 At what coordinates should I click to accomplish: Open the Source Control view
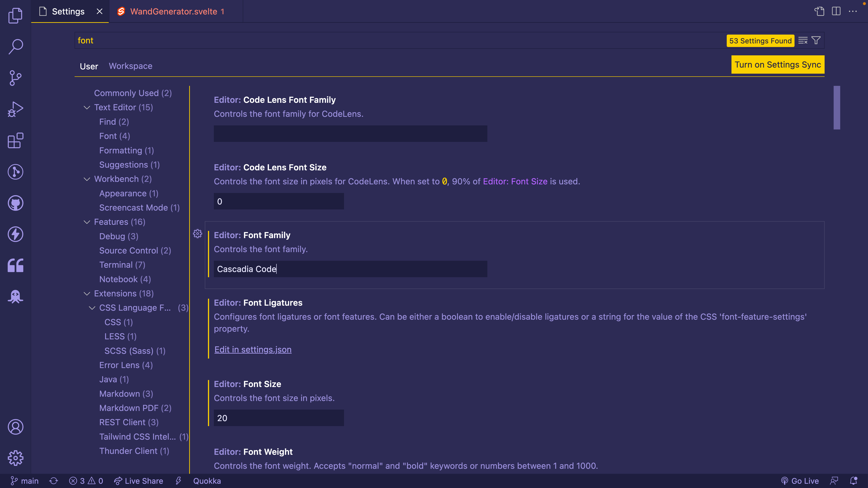(16, 78)
